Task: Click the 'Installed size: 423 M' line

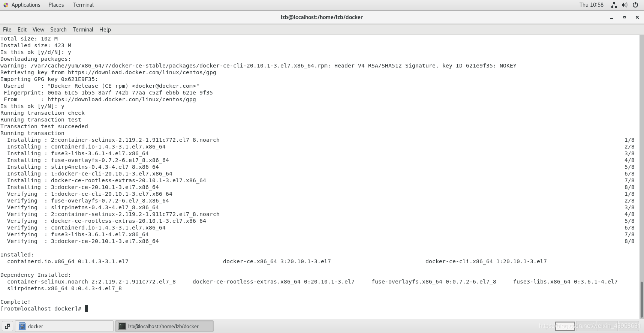Action: tap(36, 45)
